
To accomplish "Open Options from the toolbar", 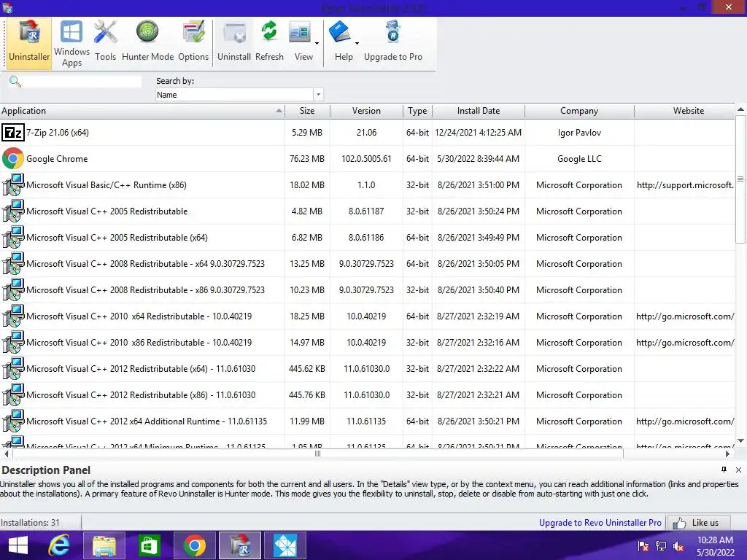I will pyautogui.click(x=193, y=43).
